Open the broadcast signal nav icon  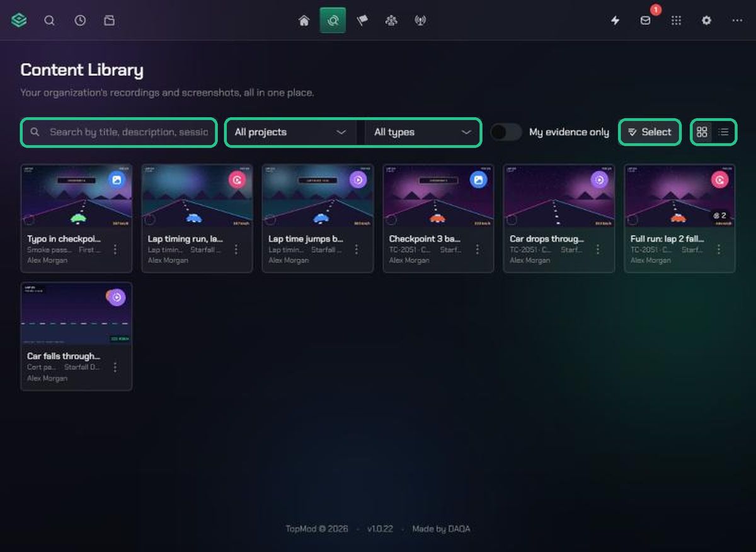[x=420, y=20]
